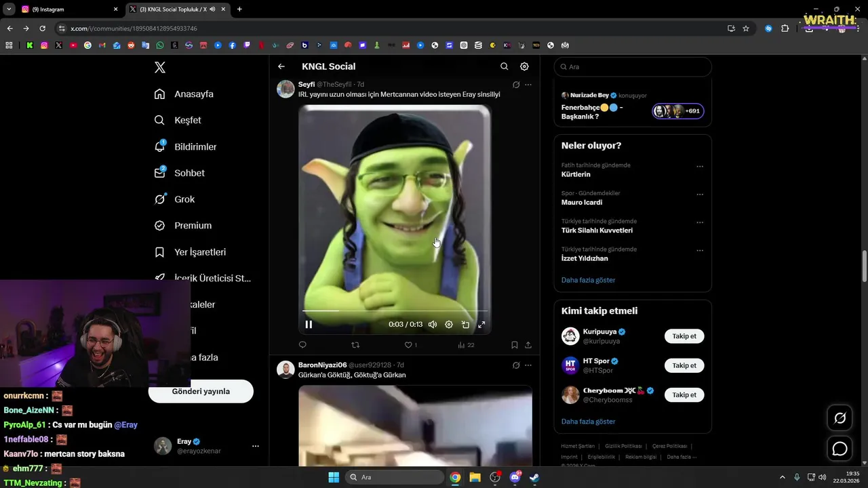
Task: Follow Cheryboom with Takip et
Action: [x=684, y=394]
